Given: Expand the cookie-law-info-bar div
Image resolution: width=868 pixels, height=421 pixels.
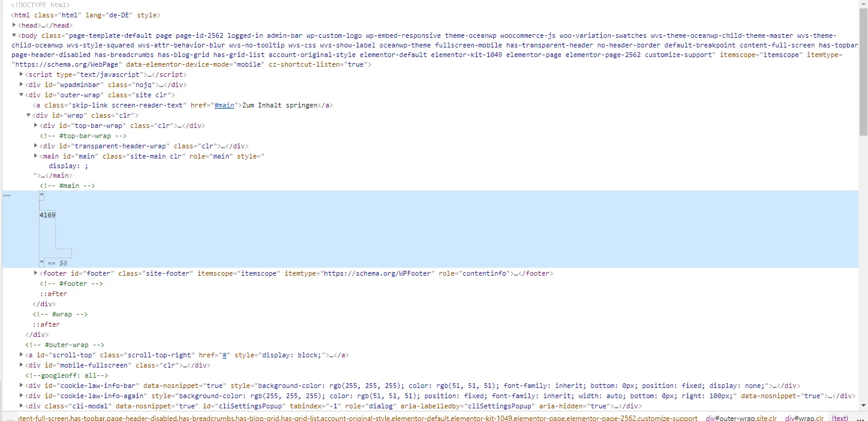Looking at the screenshot, I should click(x=21, y=386).
